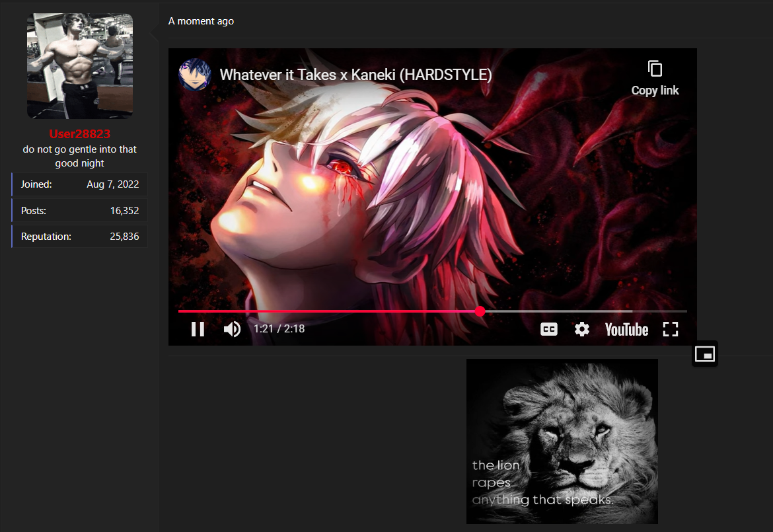Screen dimensions: 773x532
Task: Click username User28823
Action: coord(80,134)
